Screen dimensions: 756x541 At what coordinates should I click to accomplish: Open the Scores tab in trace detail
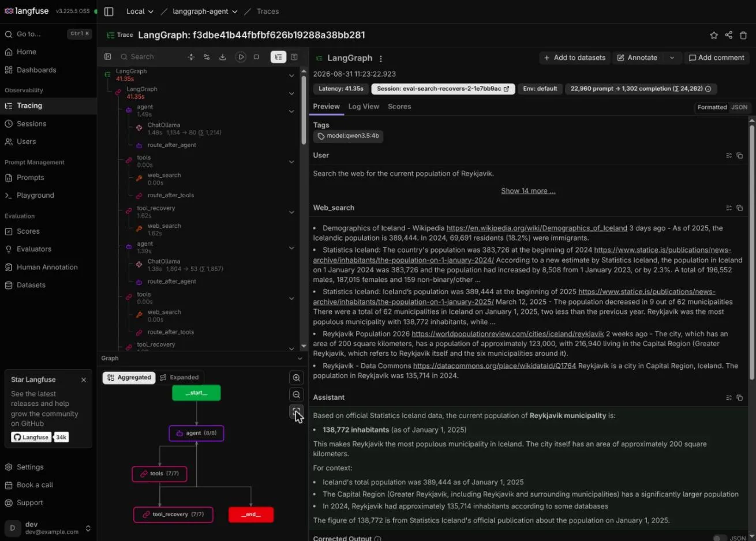(x=399, y=107)
